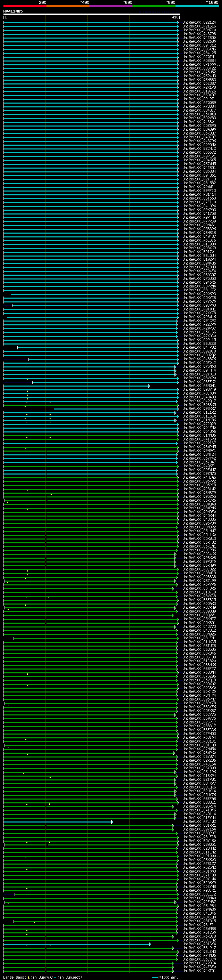The height and width of the screenshot is (980, 222).
Task: Select hit label UniRef100_Q946X5
Action: coord(199,160)
